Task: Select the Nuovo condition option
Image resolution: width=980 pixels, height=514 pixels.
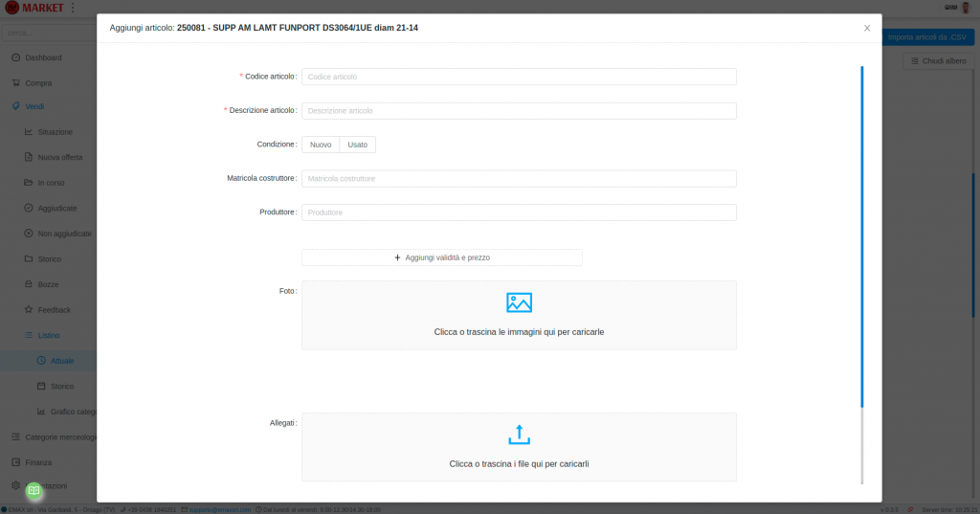Action: [x=321, y=145]
